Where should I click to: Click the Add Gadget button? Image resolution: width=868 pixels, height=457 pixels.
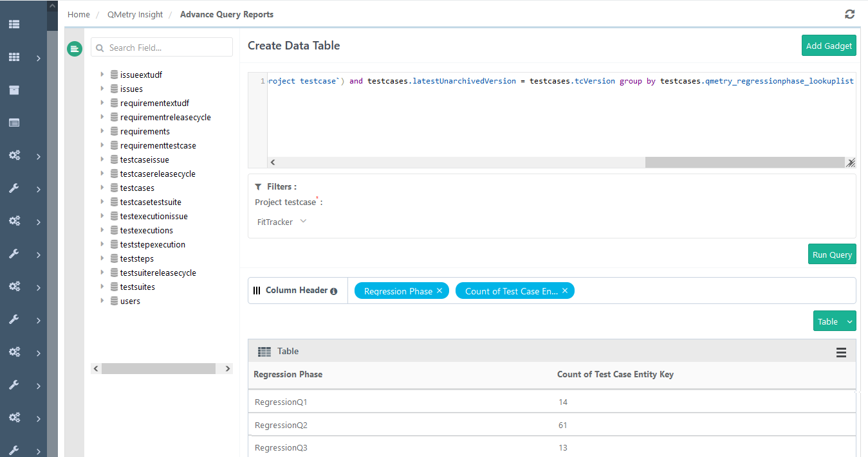[829, 46]
